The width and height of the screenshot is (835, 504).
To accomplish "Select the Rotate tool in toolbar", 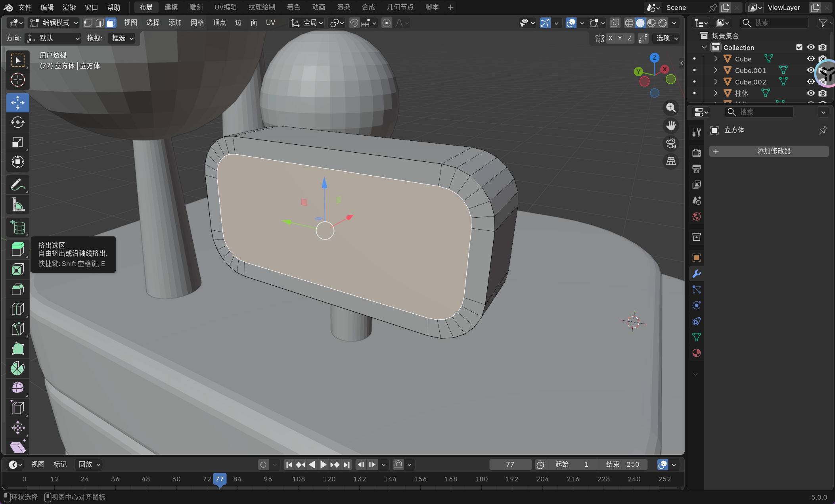I will (17, 123).
